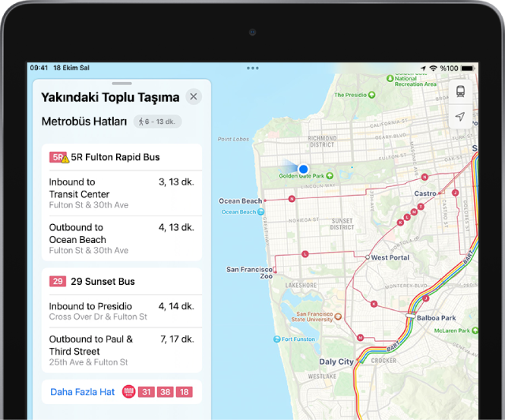Image resolution: width=505 pixels, height=420 pixels.
Task: Tap the Ocean Beach blue beach marker
Action: [261, 212]
